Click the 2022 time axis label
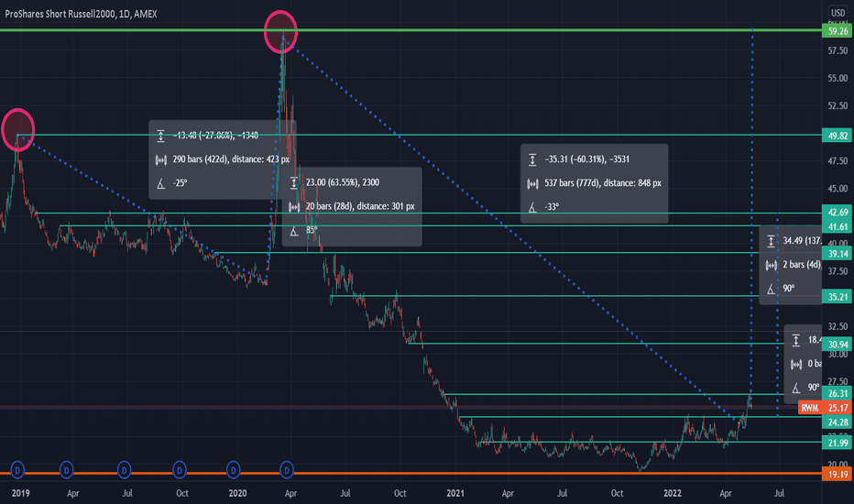 click(672, 493)
